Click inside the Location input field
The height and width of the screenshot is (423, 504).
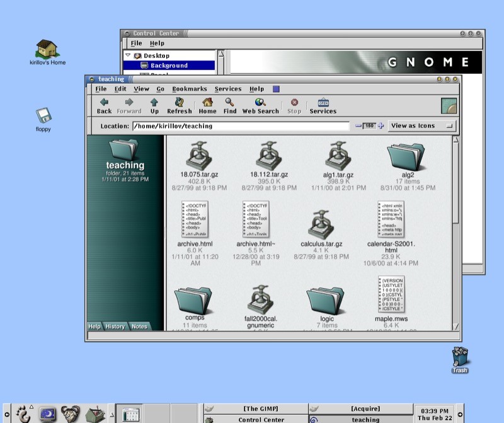[239, 125]
